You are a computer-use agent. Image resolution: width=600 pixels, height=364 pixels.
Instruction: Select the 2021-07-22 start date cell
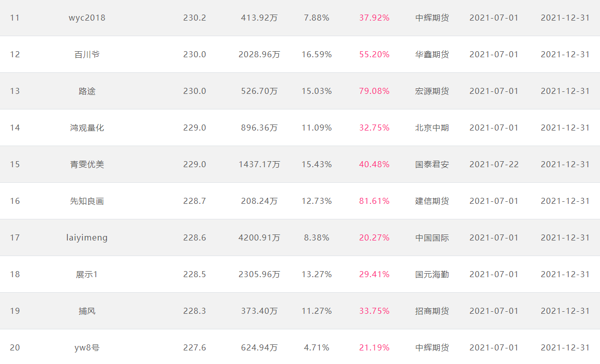[x=494, y=164]
